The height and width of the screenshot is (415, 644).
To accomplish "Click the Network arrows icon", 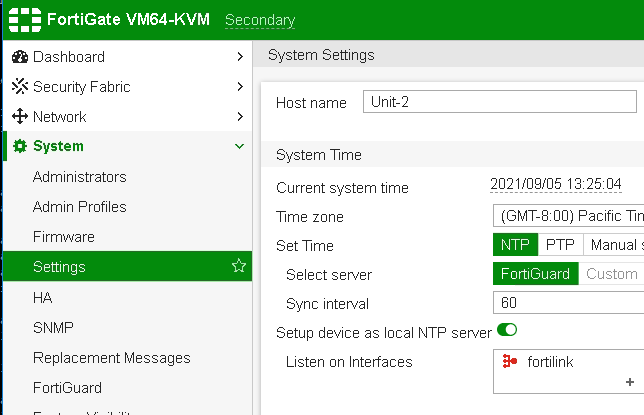I will pos(20,116).
